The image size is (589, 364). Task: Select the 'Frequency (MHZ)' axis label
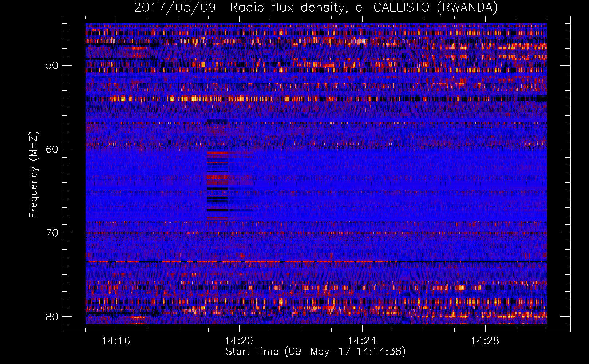pos(33,175)
